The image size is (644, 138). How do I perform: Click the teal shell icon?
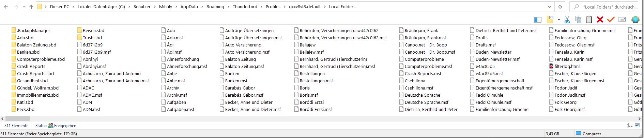[x=635, y=20]
